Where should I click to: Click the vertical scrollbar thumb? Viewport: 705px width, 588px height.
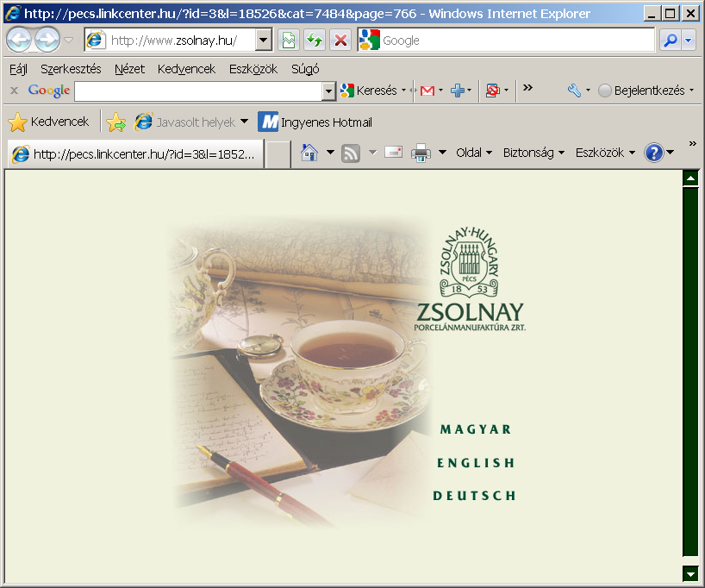pyautogui.click(x=690, y=372)
